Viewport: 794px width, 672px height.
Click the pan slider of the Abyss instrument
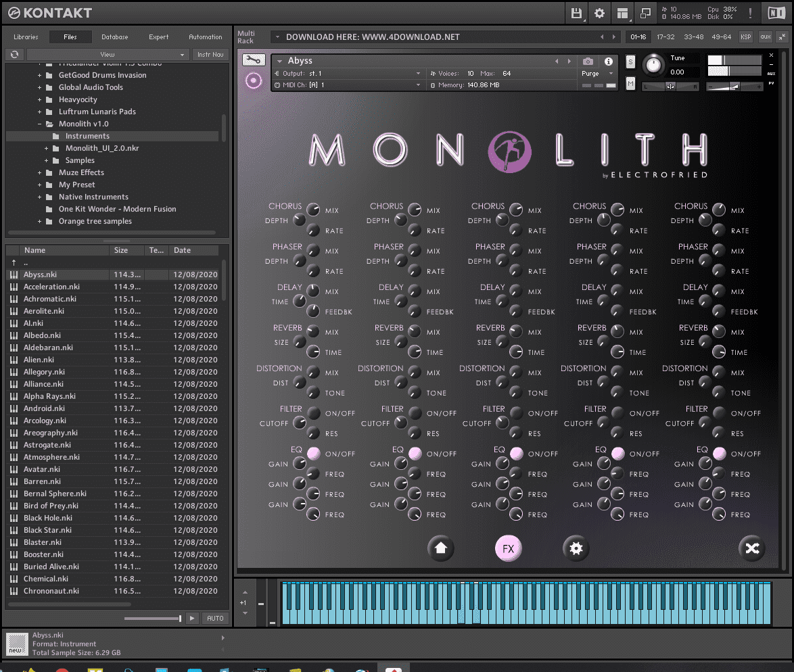pos(670,87)
